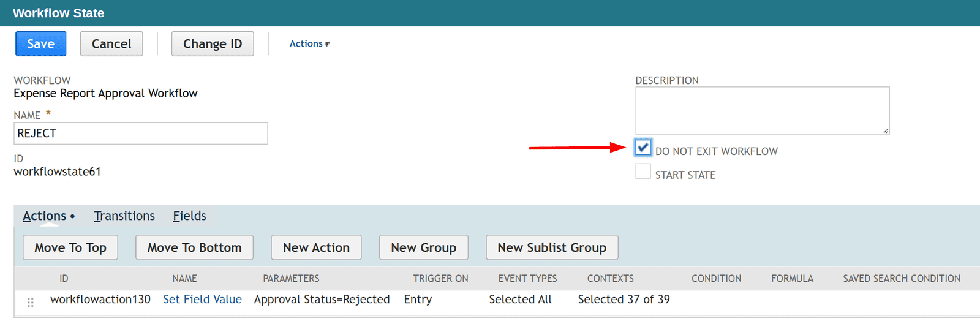Image resolution: width=980 pixels, height=332 pixels.
Task: Switch to the Transitions tab
Action: click(x=124, y=216)
